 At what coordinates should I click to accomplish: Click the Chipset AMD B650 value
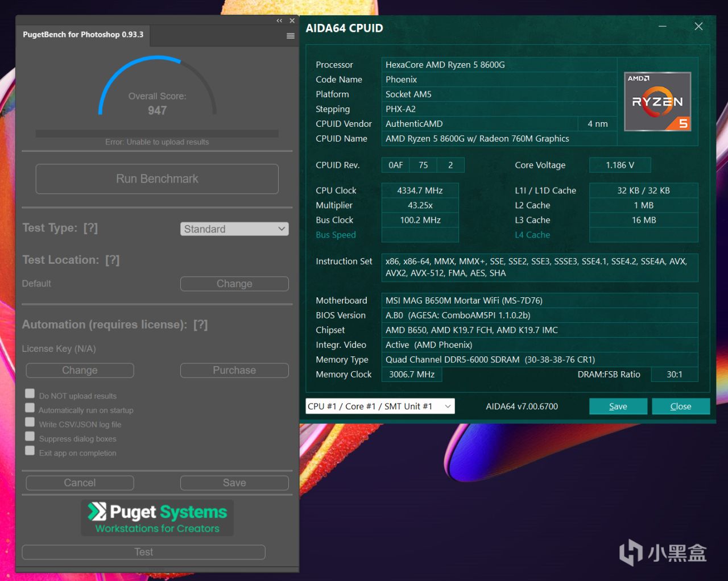(540, 330)
